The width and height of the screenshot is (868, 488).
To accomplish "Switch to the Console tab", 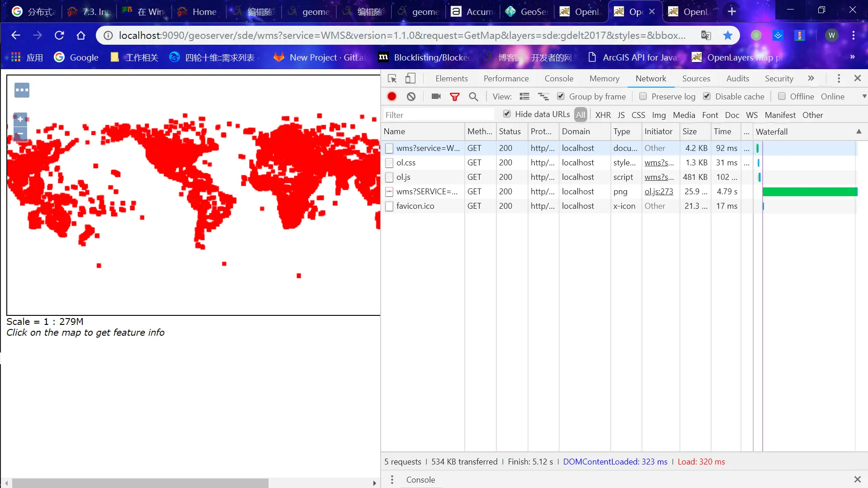I will click(x=559, y=78).
